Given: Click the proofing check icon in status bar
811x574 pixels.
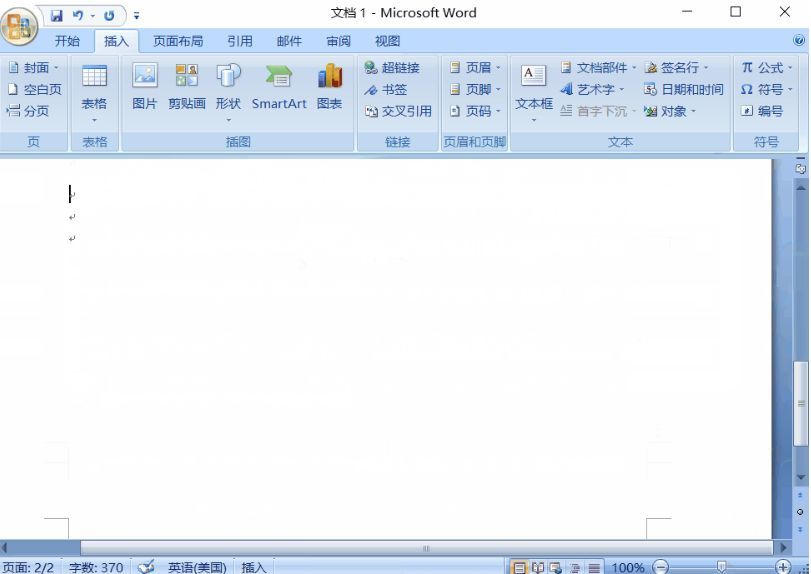Looking at the screenshot, I should [146, 567].
